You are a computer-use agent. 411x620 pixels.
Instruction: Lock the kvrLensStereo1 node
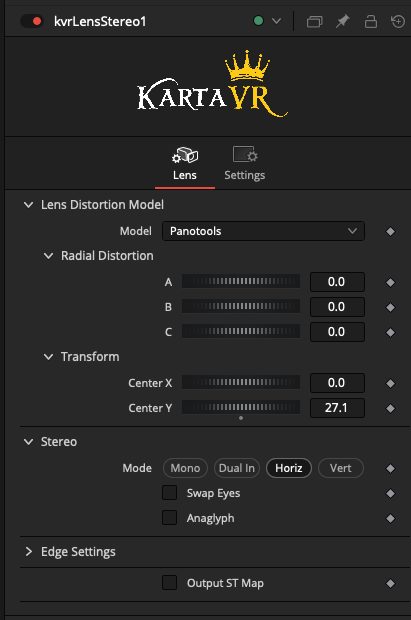371,21
